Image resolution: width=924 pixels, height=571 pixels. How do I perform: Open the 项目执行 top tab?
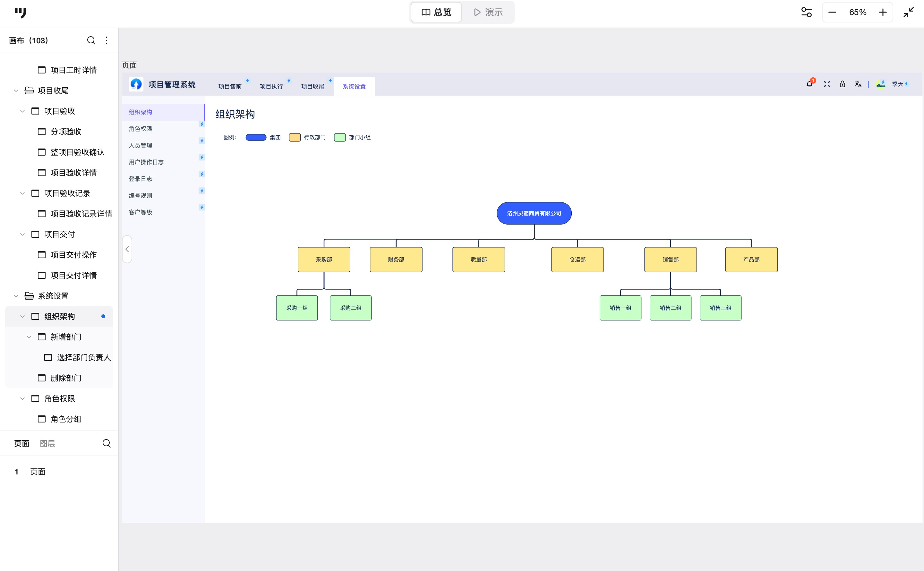pyautogui.click(x=271, y=87)
